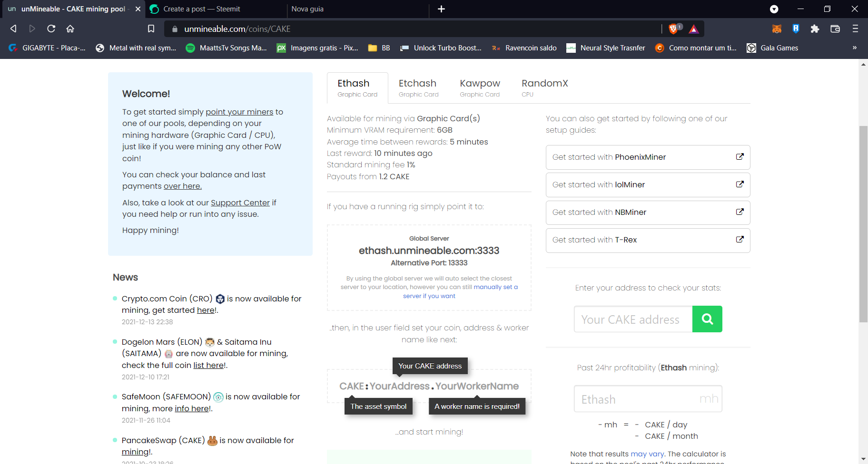Click the Saitama Inu coin logo in News

[x=168, y=354]
